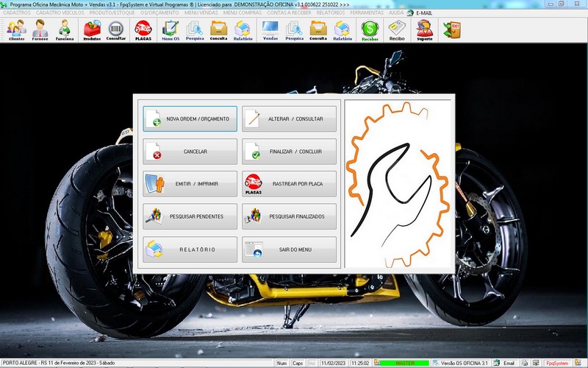Click EMITIR / IMPRIMIR button
This screenshot has width=588, height=368.
pos(190,183)
